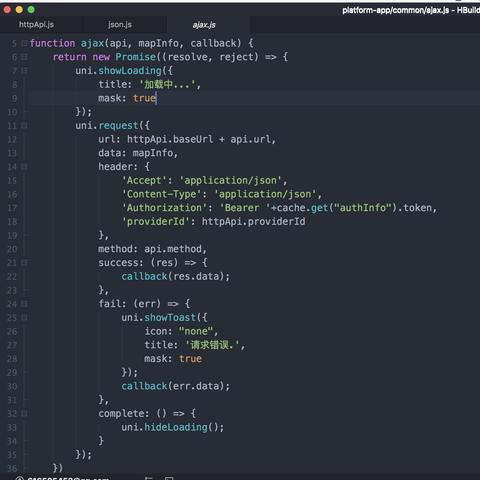
Task: Click line number 10 in the gutter
Action: pyautogui.click(x=12, y=112)
